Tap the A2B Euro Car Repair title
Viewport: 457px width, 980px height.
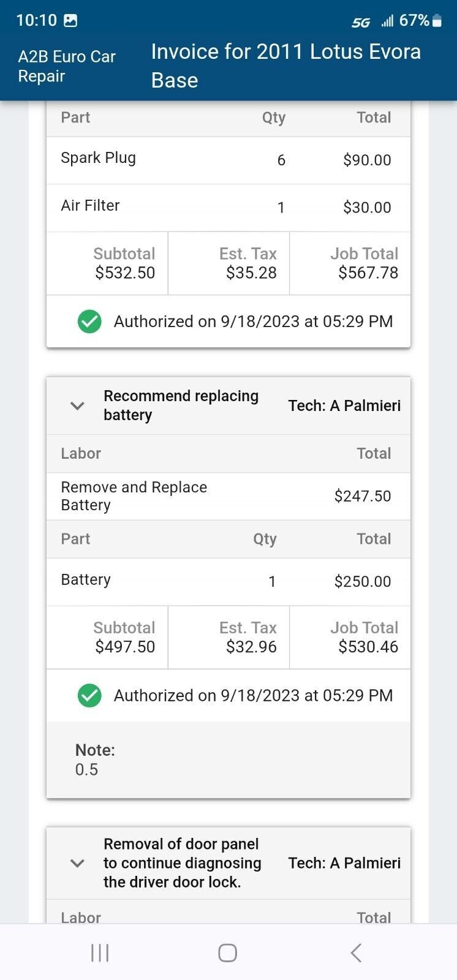tap(66, 66)
